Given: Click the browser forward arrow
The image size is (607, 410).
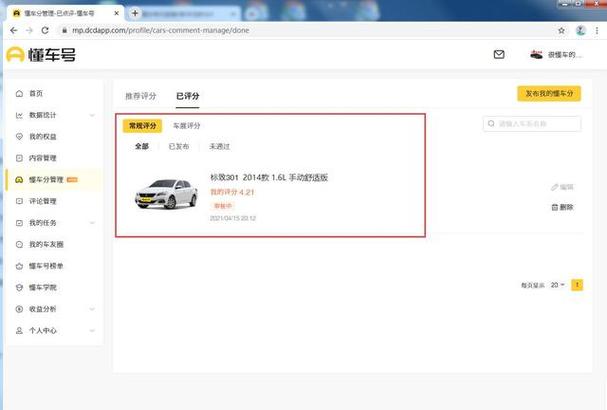Looking at the screenshot, I should tap(29, 30).
